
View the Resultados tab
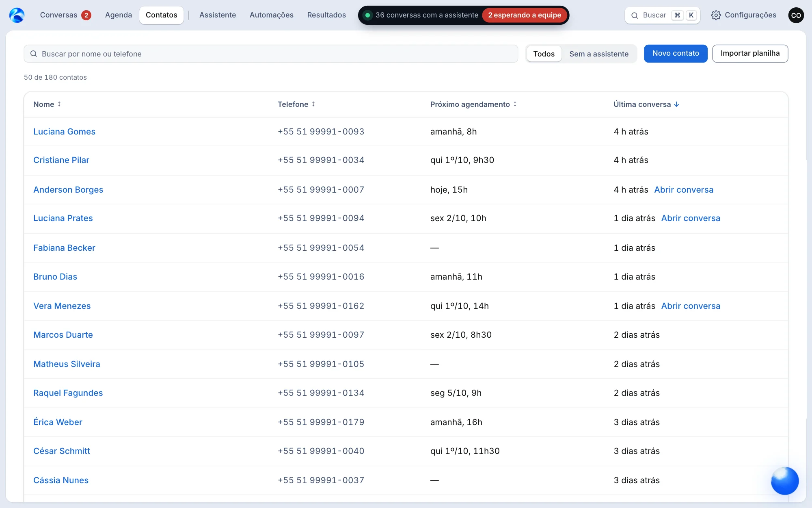tap(326, 15)
